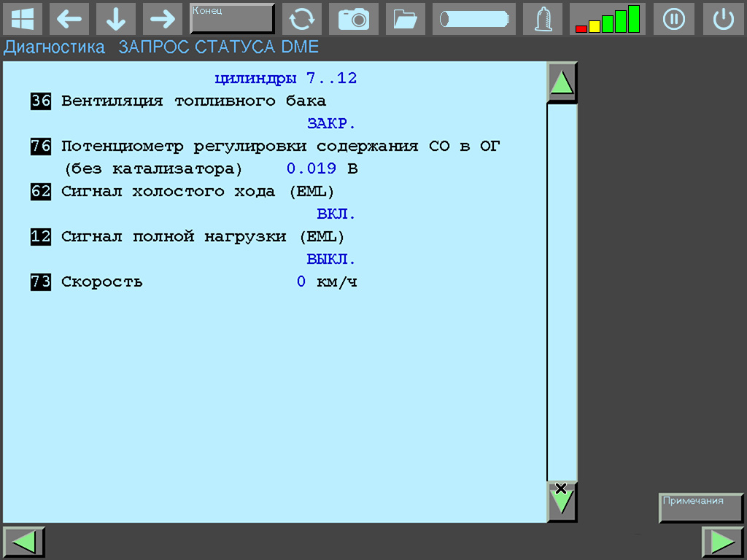The image size is (747, 560).
Task: Activate the refresh circular arrows icon
Action: point(302,19)
